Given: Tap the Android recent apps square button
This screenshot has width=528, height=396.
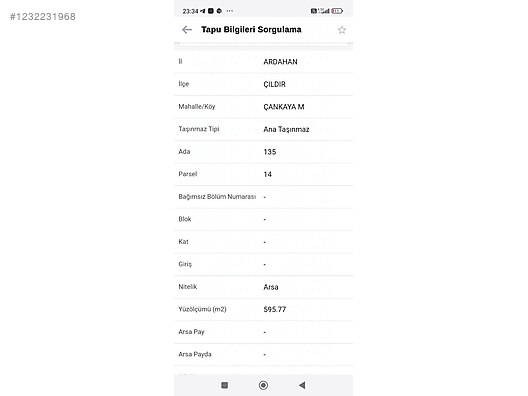Looking at the screenshot, I should [225, 385].
